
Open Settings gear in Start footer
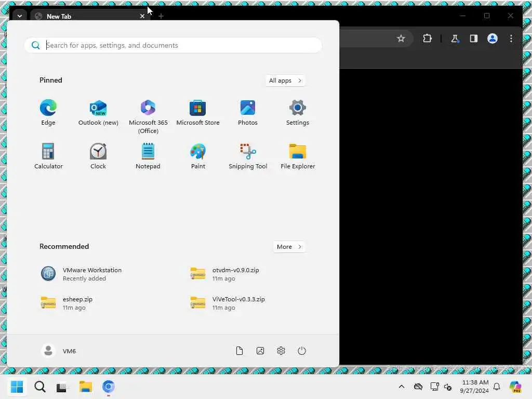click(281, 351)
